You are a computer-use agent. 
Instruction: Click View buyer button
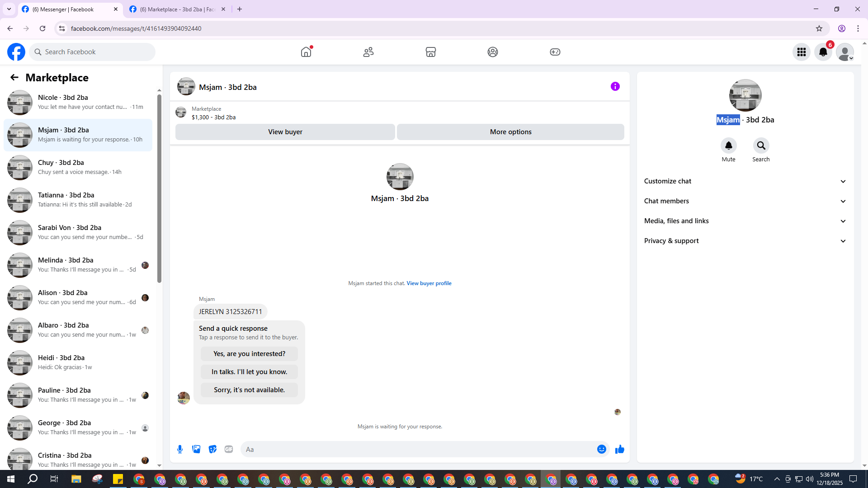(x=285, y=132)
